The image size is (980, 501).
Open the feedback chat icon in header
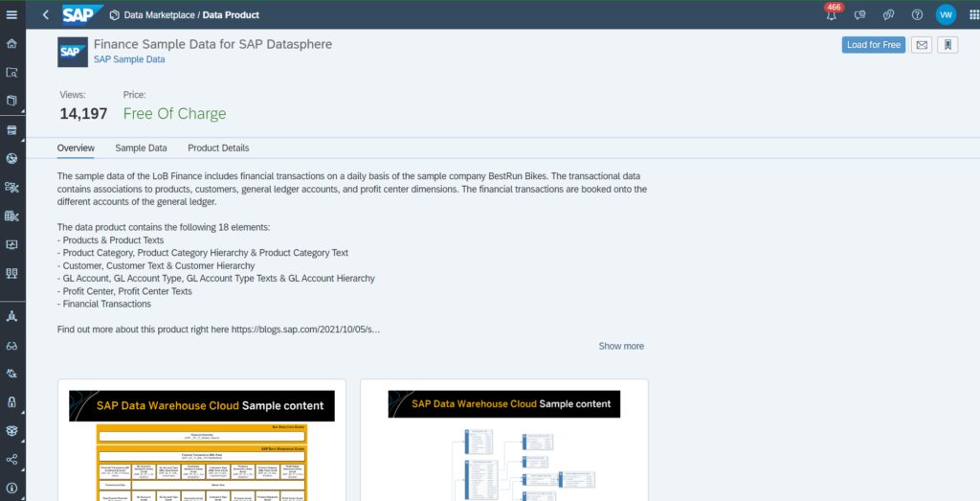pos(859,15)
